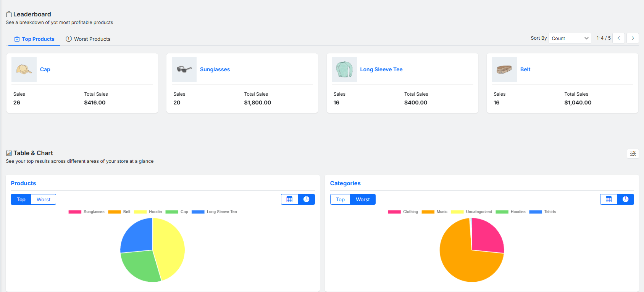Toggle Long Sleeve Tee legend swatch
Image resolution: width=644 pixels, height=292 pixels.
tap(198, 212)
